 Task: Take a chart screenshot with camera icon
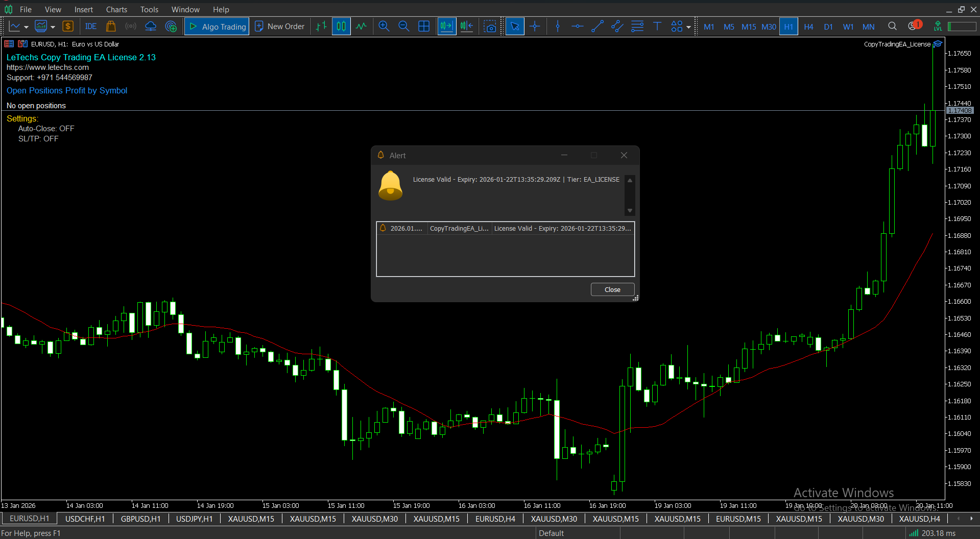click(x=490, y=27)
